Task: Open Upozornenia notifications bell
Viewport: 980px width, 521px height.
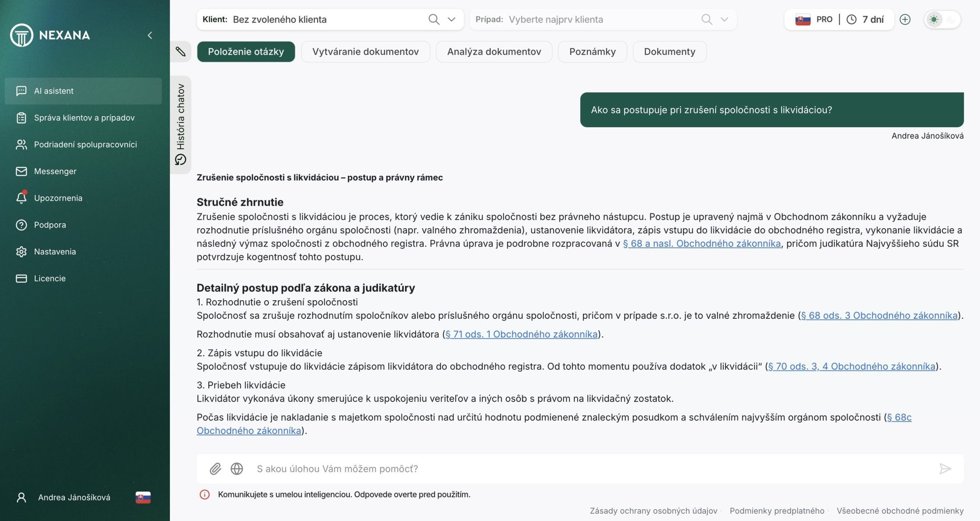Action: click(21, 198)
